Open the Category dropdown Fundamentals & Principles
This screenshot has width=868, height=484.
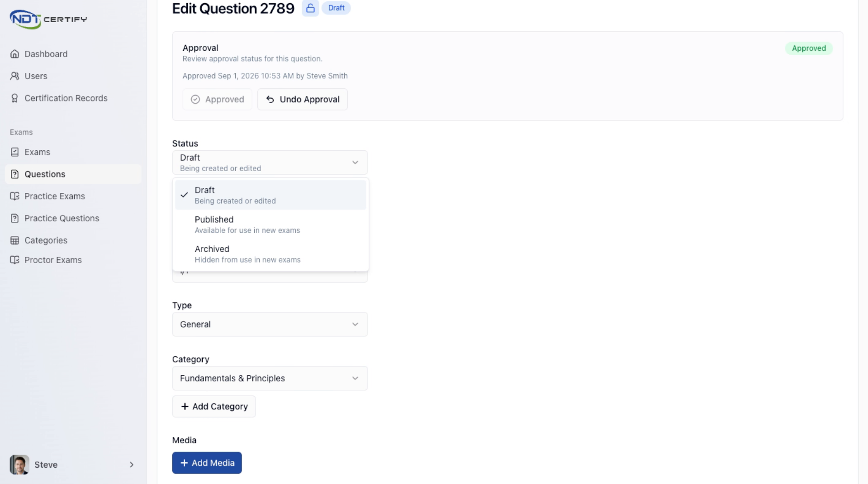[270, 378]
